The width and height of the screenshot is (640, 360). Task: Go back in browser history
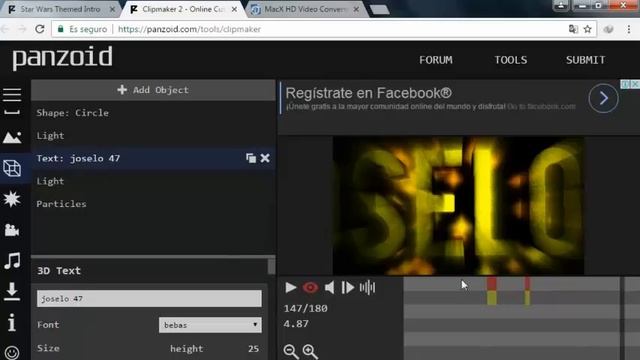click(5, 29)
